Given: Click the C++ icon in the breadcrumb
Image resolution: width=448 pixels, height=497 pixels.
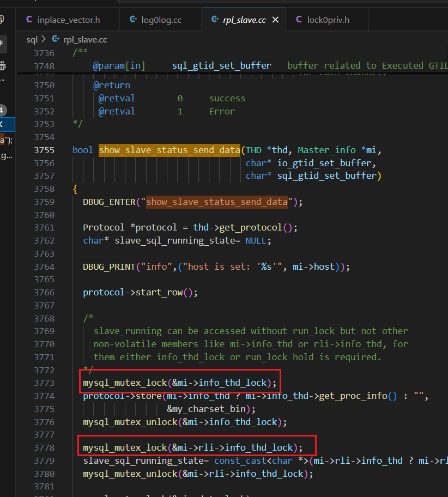Looking at the screenshot, I should tap(56, 39).
